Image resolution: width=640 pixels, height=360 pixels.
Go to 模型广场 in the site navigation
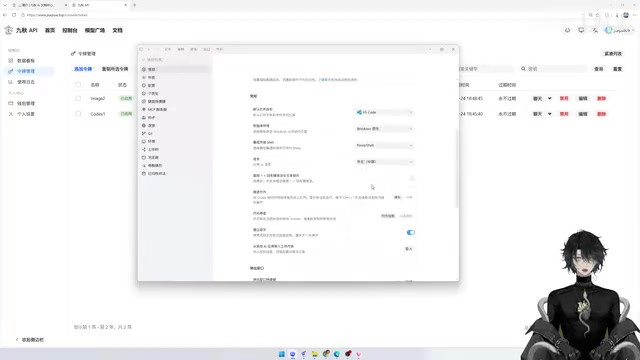pos(95,30)
